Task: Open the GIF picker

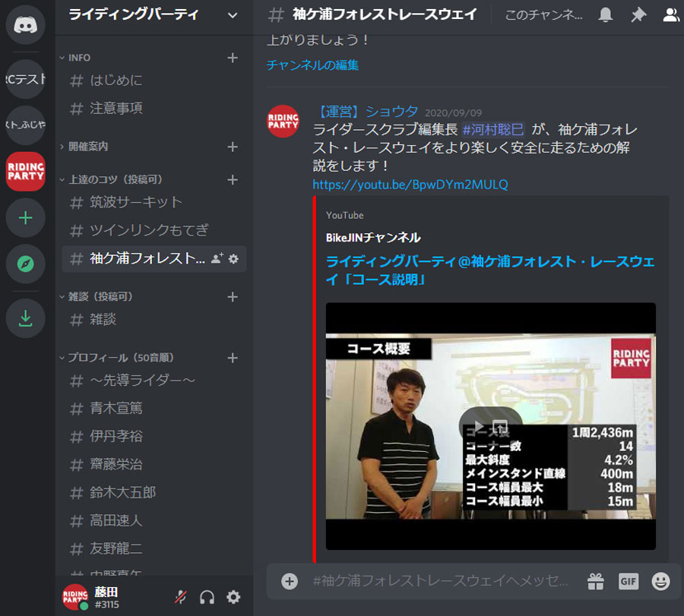Action: [x=629, y=581]
